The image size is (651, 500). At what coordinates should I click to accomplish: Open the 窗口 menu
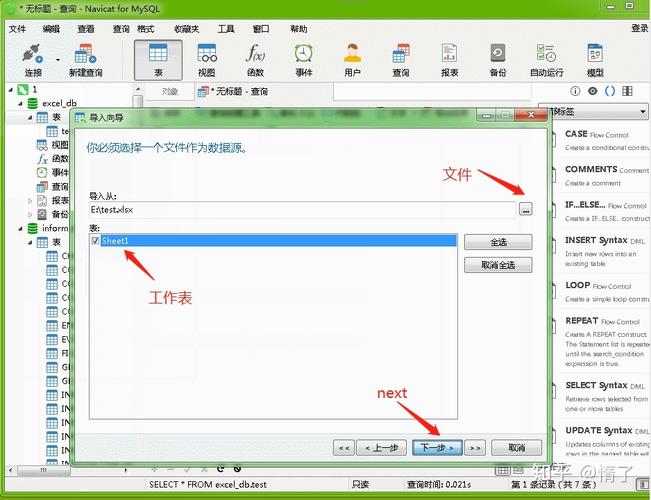coord(261,29)
